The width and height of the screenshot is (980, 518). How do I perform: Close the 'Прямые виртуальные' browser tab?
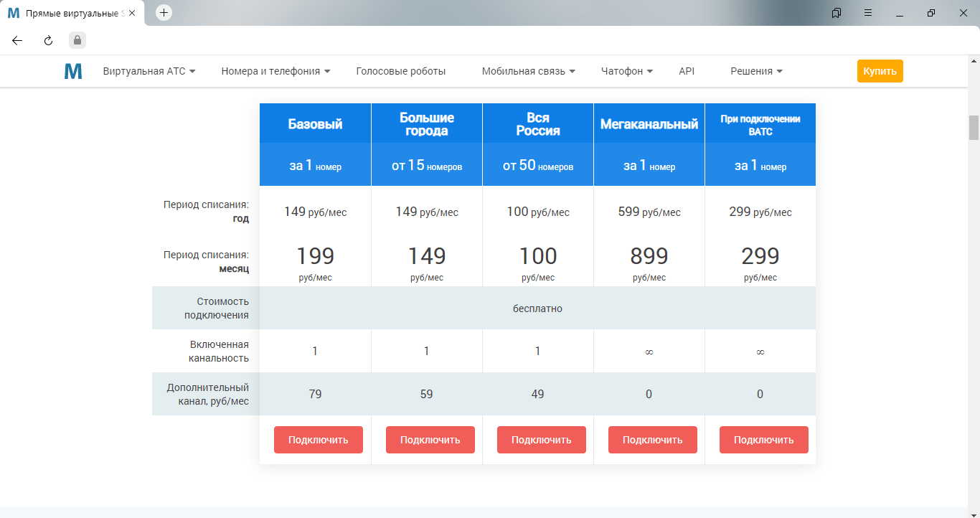pos(132,14)
